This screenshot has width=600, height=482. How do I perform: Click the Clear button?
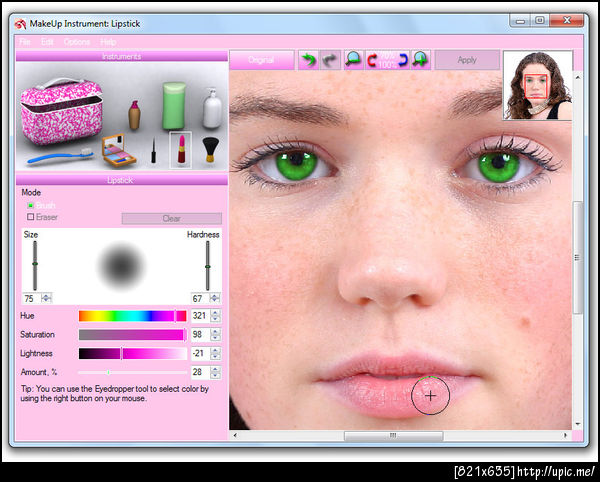(x=171, y=218)
